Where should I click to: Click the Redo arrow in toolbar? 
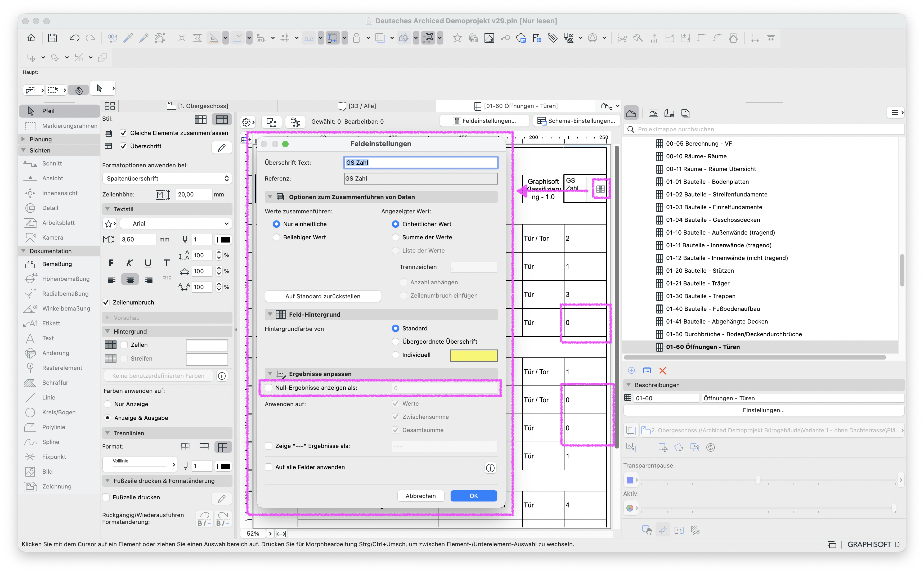tap(91, 38)
